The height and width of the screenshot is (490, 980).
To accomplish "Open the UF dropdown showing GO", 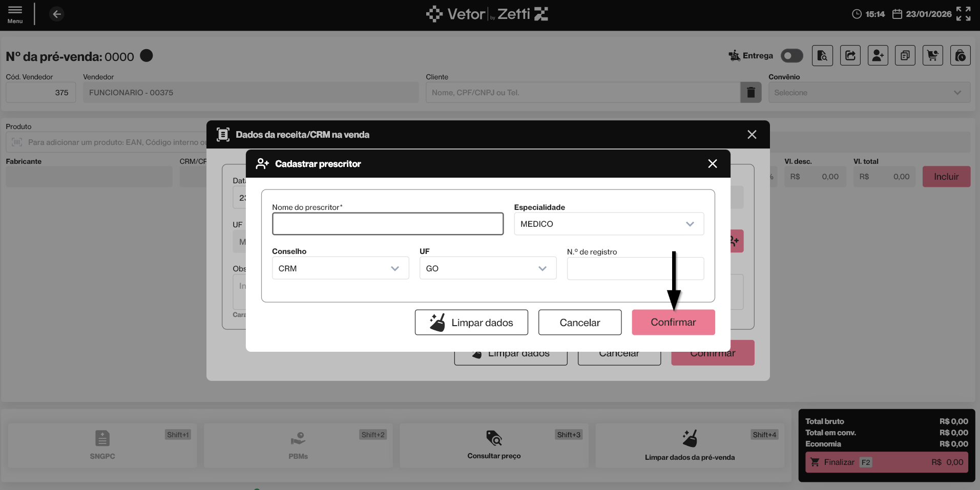I will coord(488,268).
